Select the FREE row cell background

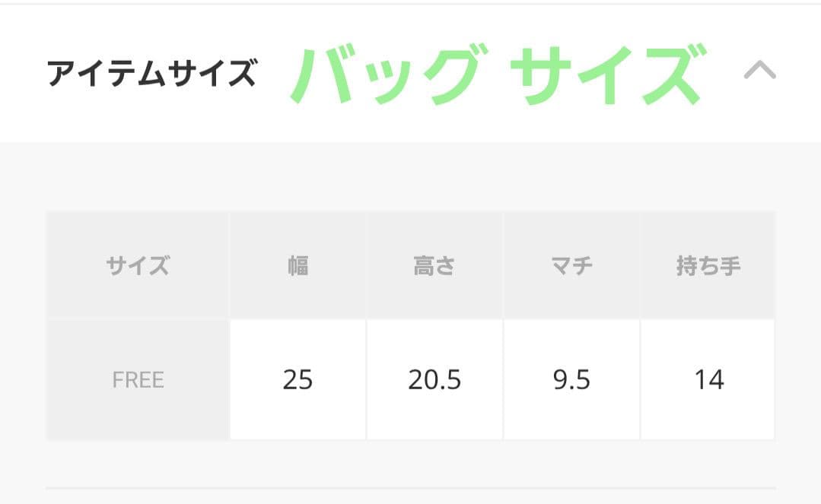(137, 380)
